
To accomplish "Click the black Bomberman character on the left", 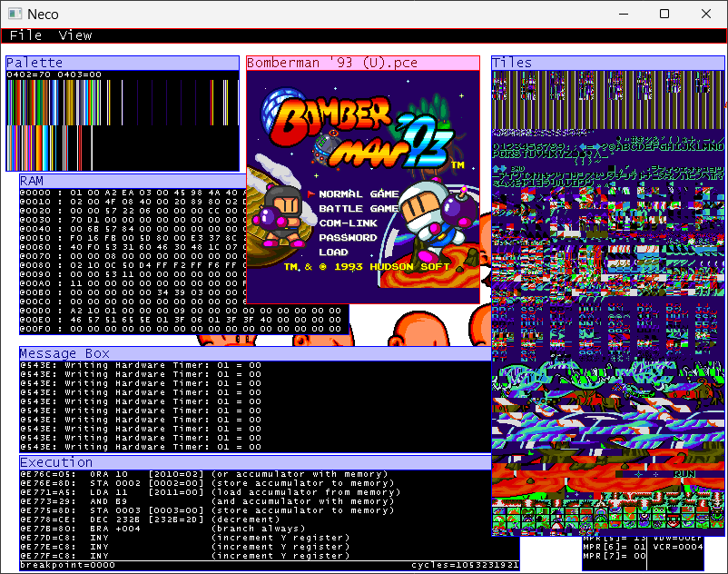I will 281,216.
